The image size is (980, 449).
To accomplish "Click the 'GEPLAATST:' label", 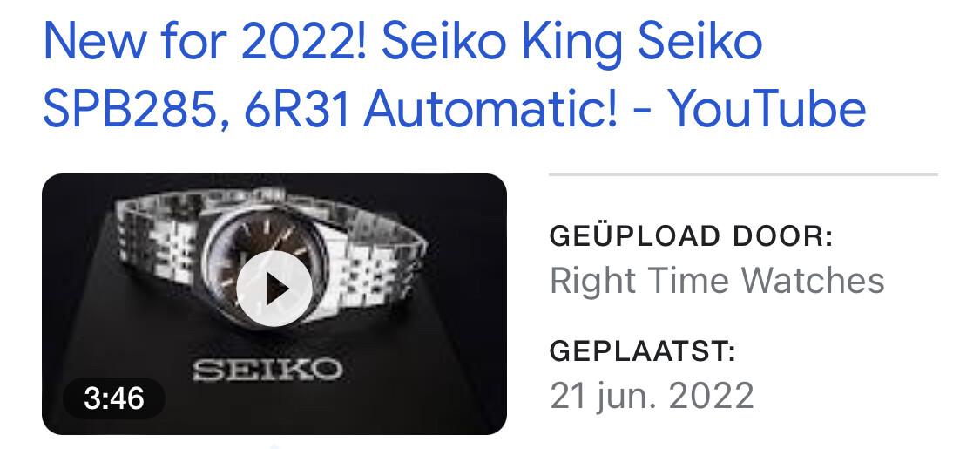I will (643, 352).
